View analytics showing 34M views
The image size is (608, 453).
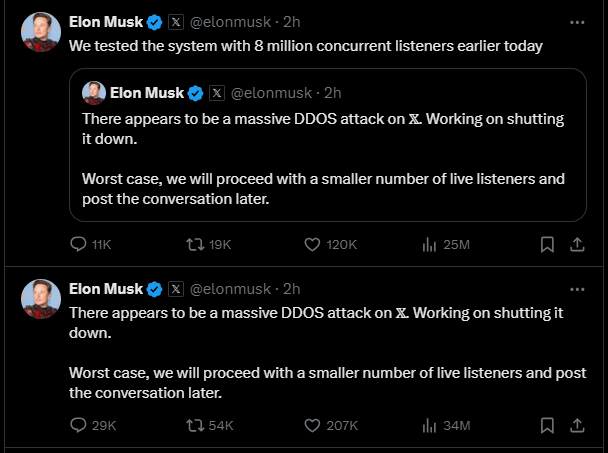(x=430, y=425)
